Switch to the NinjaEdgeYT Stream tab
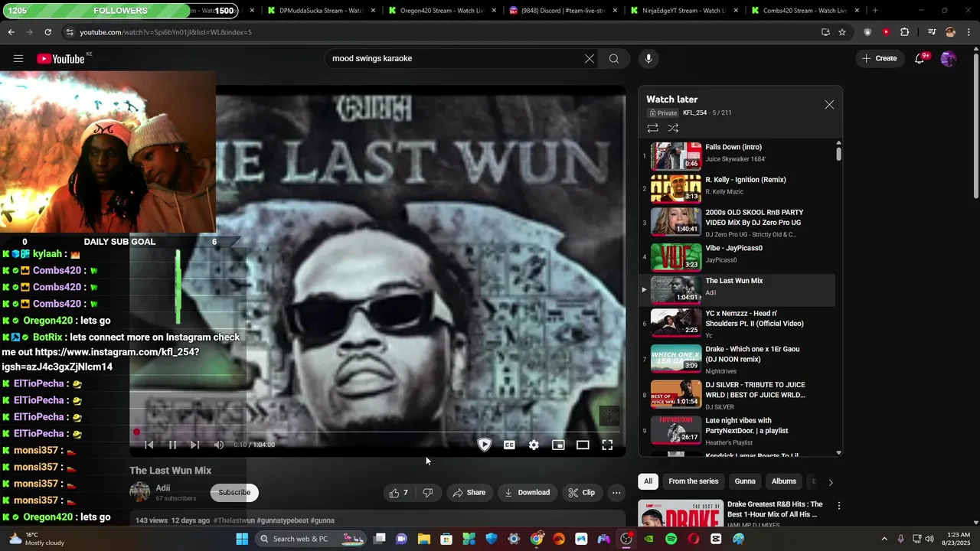This screenshot has height=551, width=980. (683, 11)
